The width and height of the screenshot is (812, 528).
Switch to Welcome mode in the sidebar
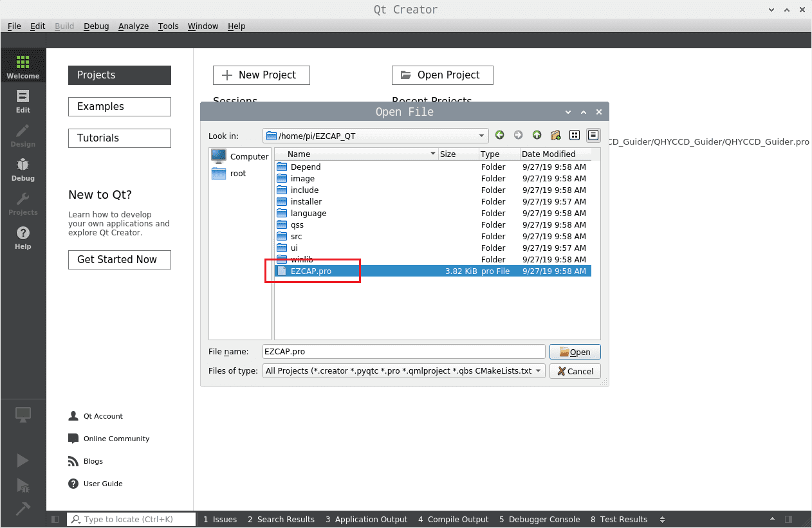pyautogui.click(x=23, y=67)
